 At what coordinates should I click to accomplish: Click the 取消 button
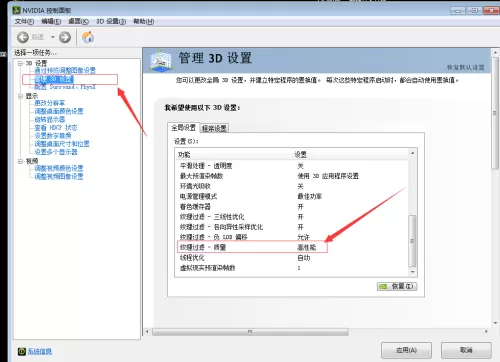pos(466,350)
